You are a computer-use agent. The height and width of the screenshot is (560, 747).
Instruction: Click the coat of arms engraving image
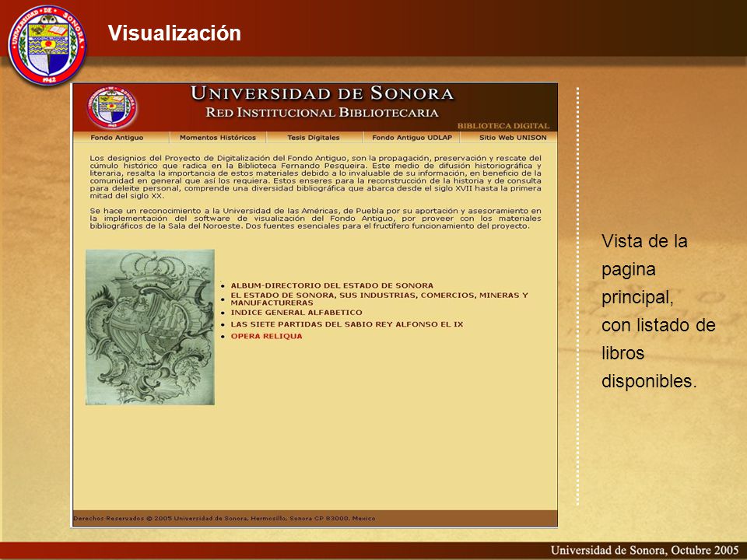[x=150, y=327]
